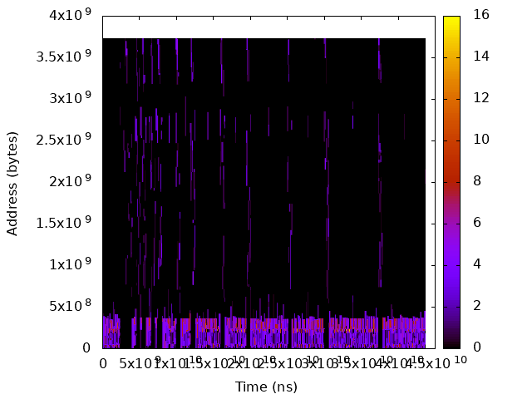Click the white empty strip above the heatmap
Image resolution: width=532 pixels, height=399 pixels.
(264, 26)
